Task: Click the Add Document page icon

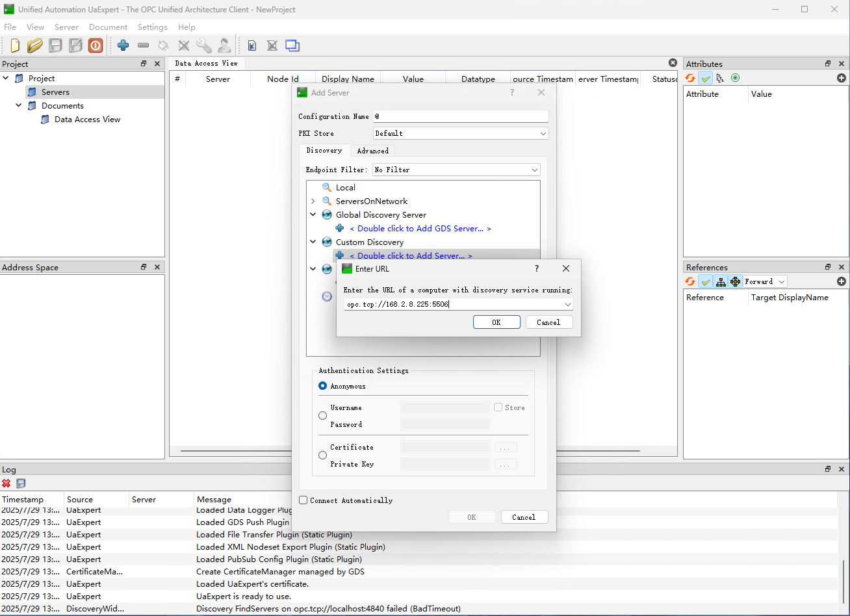Action: (x=252, y=45)
